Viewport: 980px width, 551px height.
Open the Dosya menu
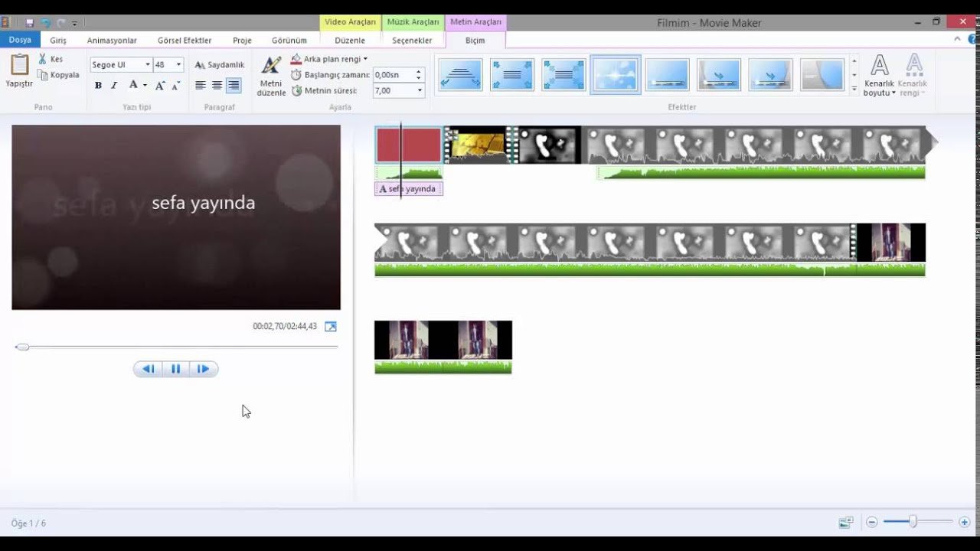click(x=20, y=40)
